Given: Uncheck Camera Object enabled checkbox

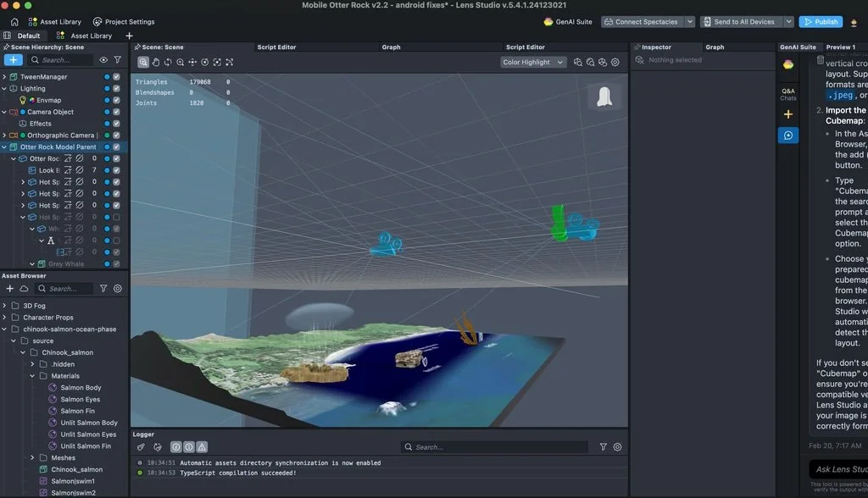Looking at the screenshot, I should point(116,112).
